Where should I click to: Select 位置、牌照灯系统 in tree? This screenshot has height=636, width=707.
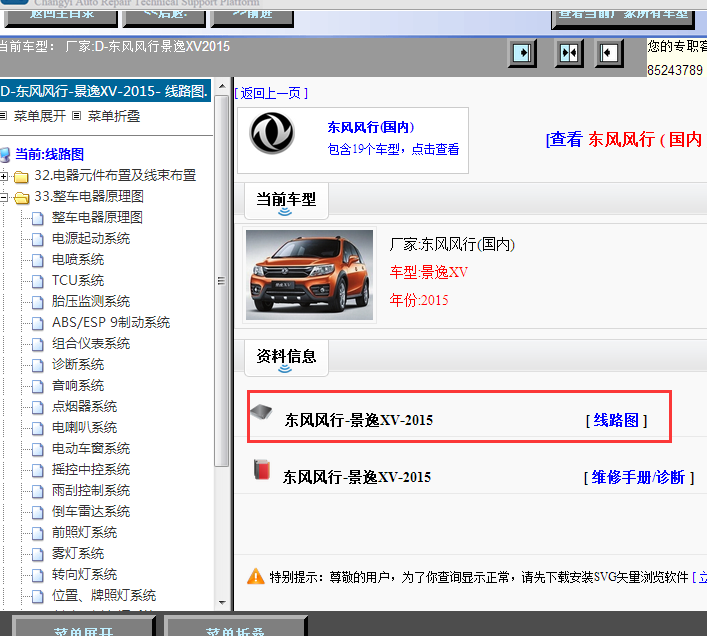tap(104, 595)
